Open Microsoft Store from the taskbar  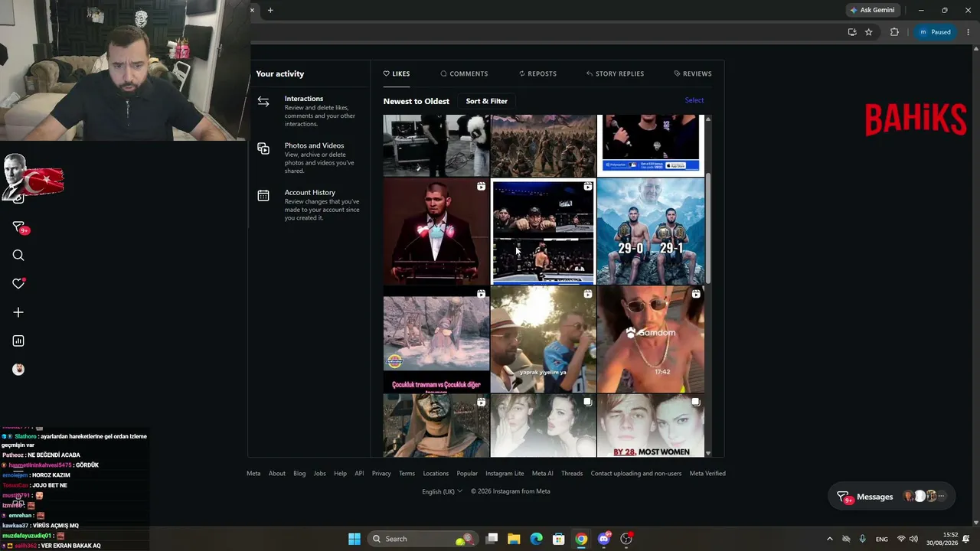[x=559, y=539]
